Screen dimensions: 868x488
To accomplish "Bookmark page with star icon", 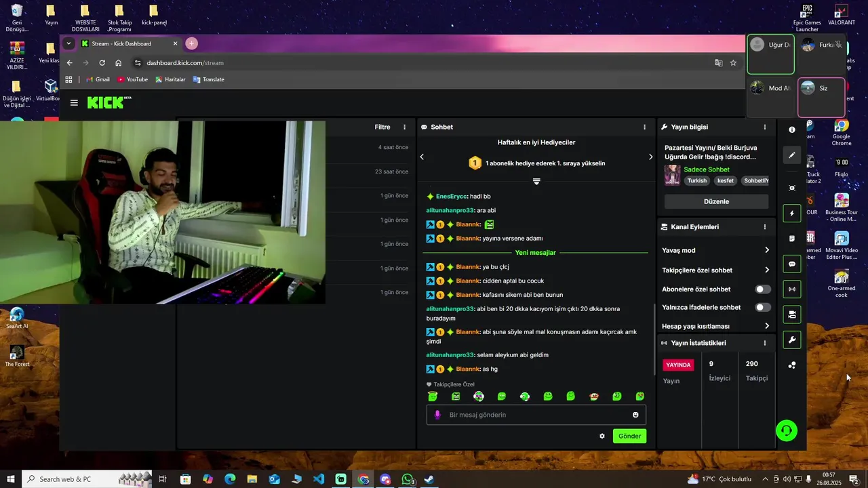I will click(733, 63).
